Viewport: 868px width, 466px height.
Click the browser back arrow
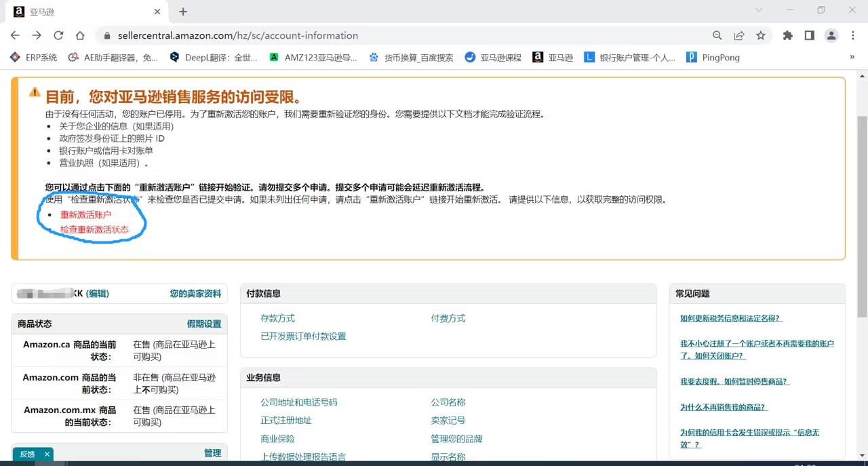click(15, 35)
